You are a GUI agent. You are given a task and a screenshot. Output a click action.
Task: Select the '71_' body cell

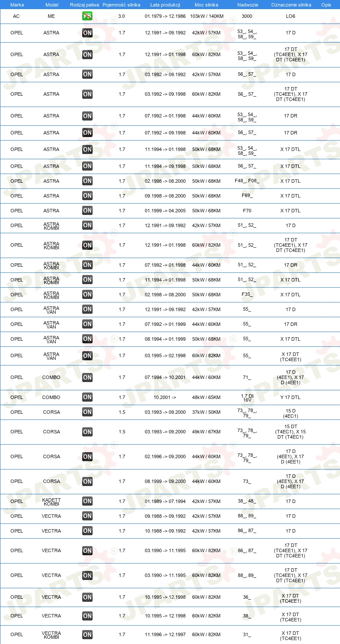pyautogui.click(x=247, y=378)
